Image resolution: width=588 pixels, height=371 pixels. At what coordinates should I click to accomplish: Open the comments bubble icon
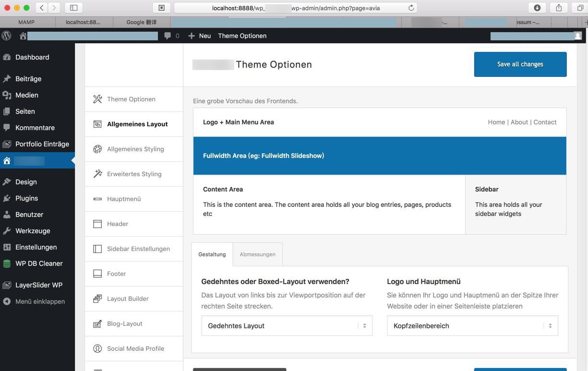(168, 36)
